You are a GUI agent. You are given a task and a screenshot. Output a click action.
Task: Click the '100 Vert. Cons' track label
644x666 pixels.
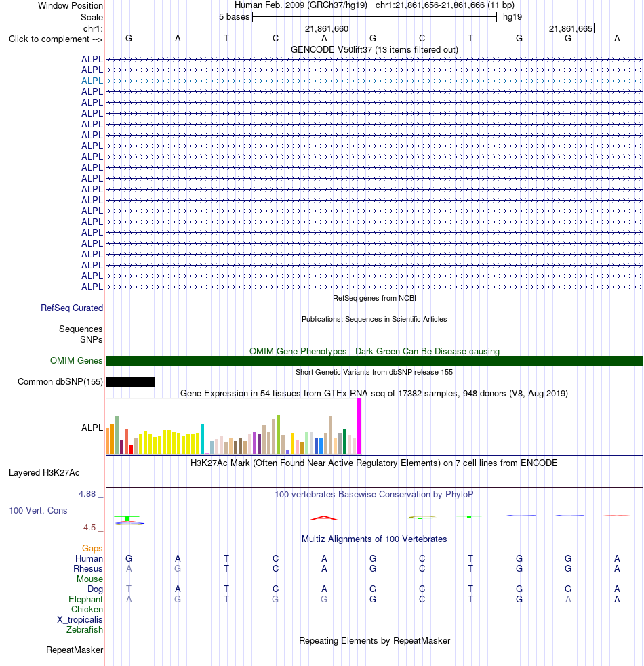[x=38, y=511]
